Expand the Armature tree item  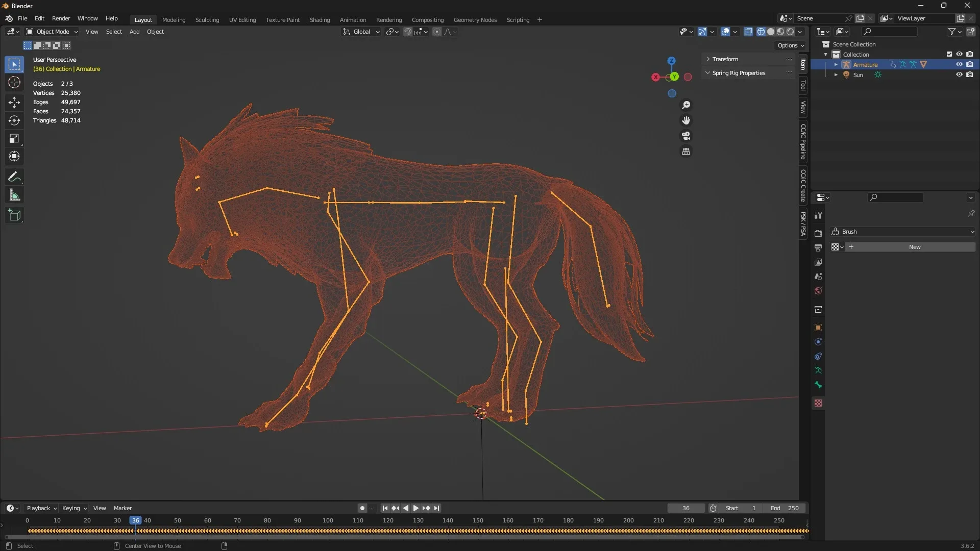point(836,65)
